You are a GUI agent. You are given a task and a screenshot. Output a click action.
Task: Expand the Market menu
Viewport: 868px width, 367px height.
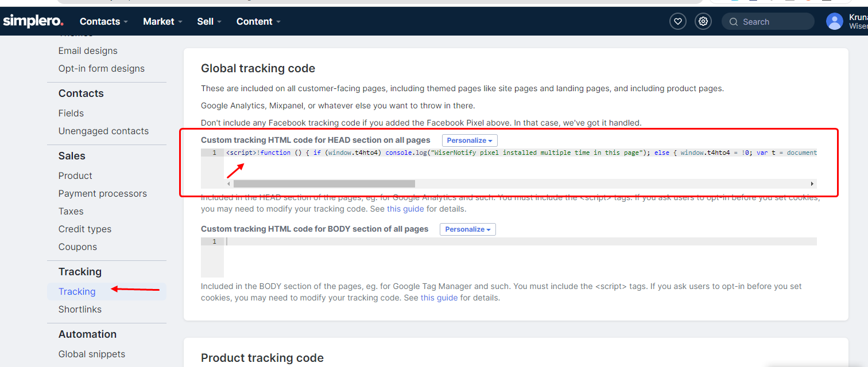162,21
